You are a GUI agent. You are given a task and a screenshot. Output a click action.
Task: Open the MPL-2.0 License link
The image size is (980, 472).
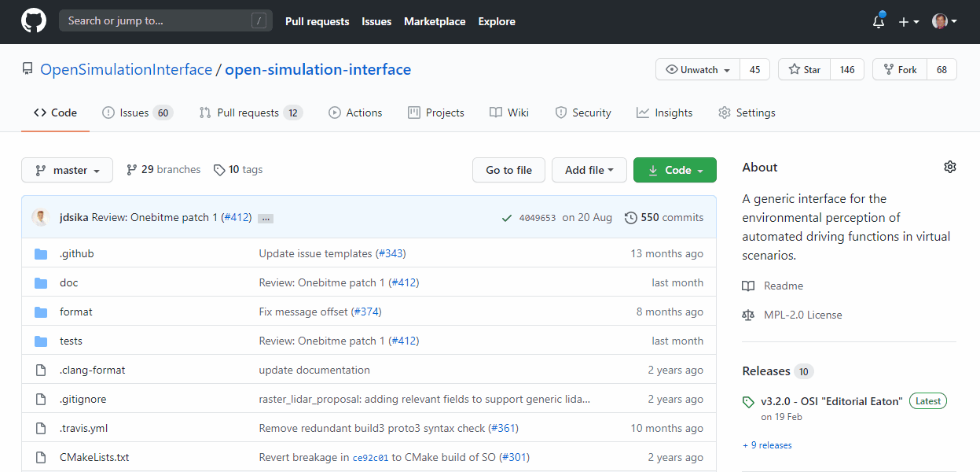[792, 315]
